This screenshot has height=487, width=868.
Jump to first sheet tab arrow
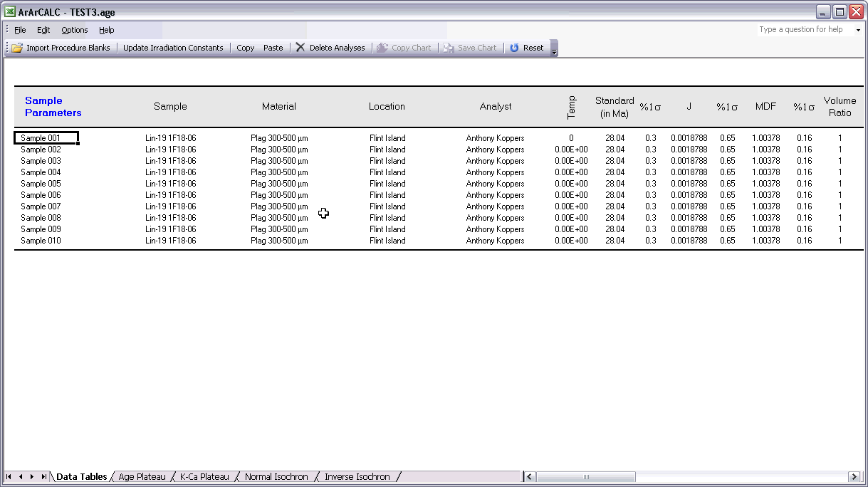[x=9, y=476]
